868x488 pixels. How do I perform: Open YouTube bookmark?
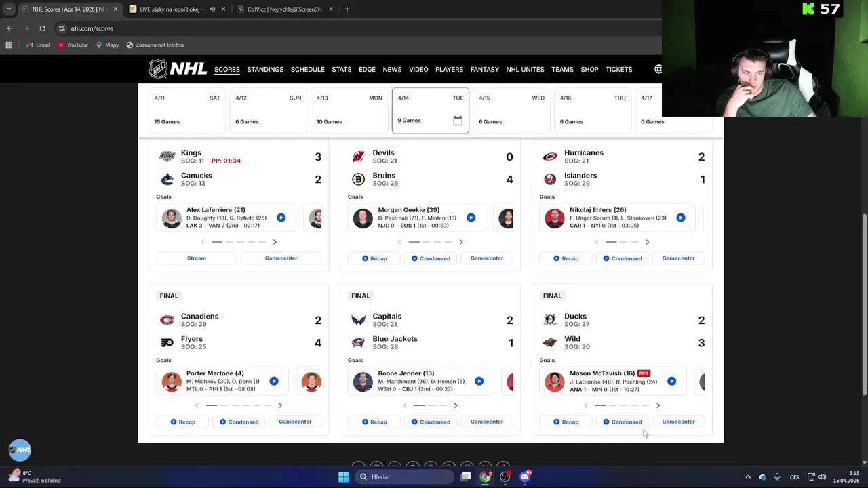[73, 45]
